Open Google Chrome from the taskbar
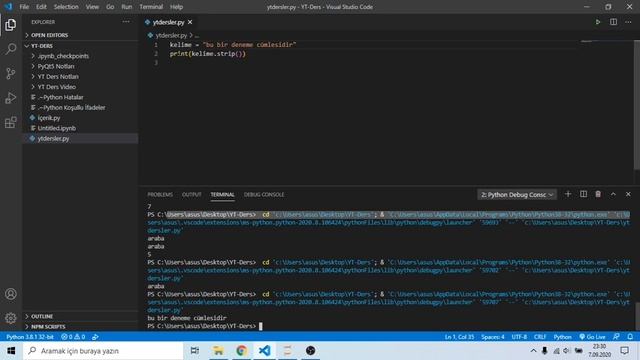The height and width of the screenshot is (360, 640). [241, 351]
